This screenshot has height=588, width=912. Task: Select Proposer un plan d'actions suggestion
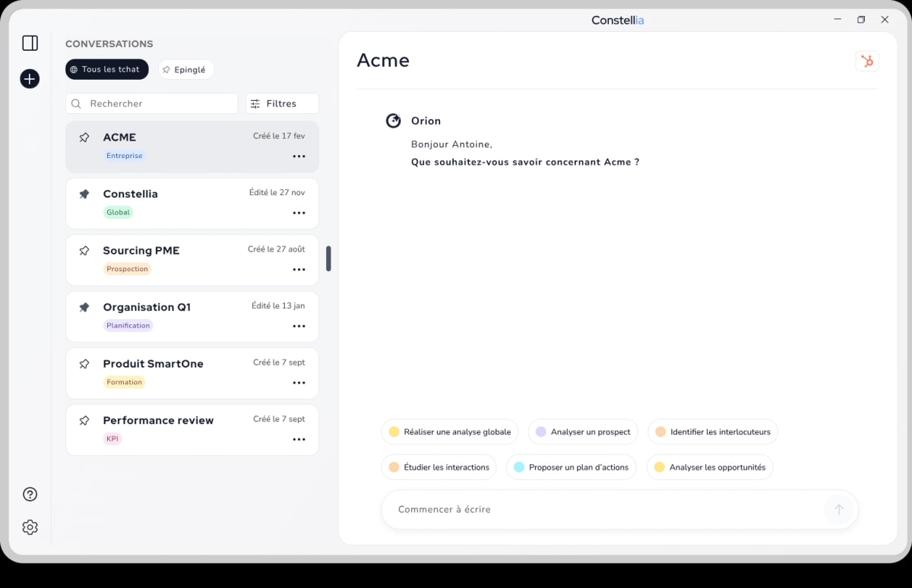point(571,467)
